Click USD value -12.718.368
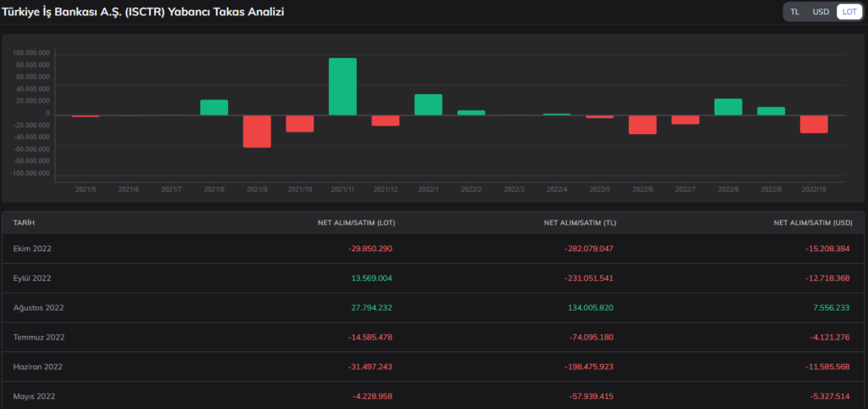 pyautogui.click(x=827, y=278)
